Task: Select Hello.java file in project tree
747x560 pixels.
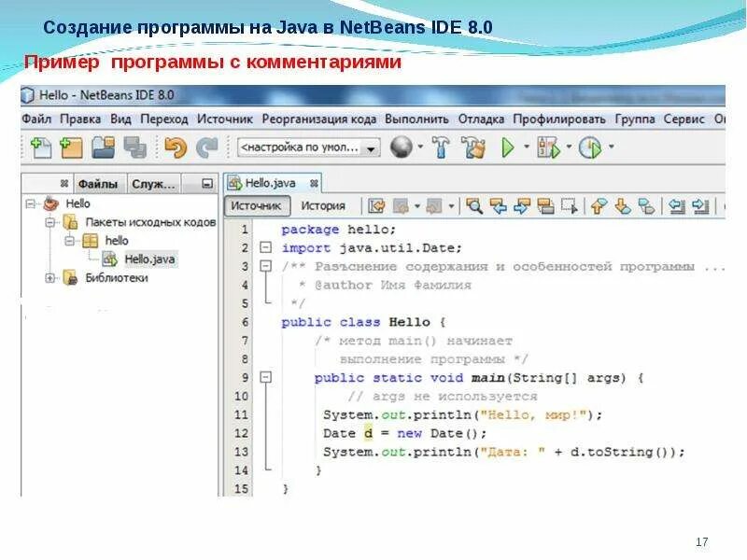Action: pos(149,259)
